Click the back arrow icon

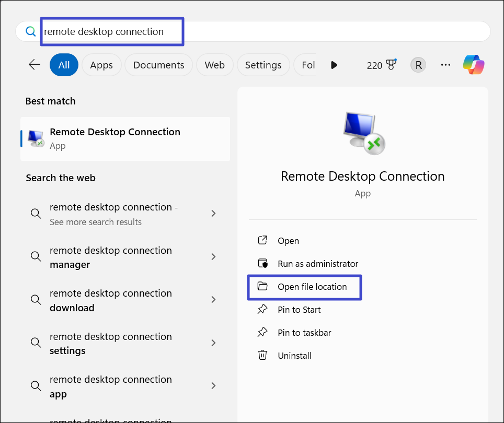pos(35,65)
